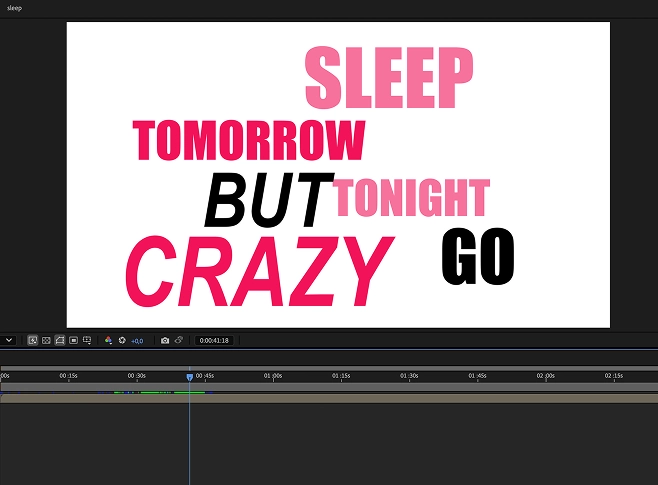658x485 pixels.
Task: Click the show snapshot icon
Action: [x=179, y=340]
